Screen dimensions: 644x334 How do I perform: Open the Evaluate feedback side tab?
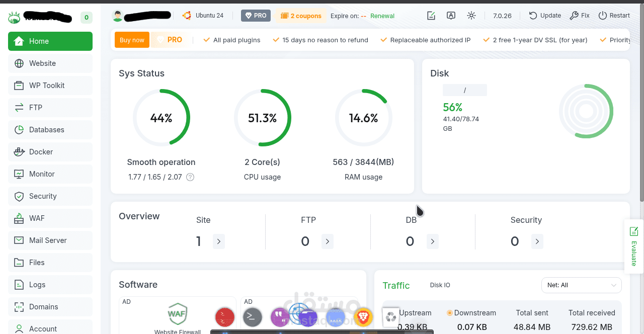pyautogui.click(x=634, y=246)
